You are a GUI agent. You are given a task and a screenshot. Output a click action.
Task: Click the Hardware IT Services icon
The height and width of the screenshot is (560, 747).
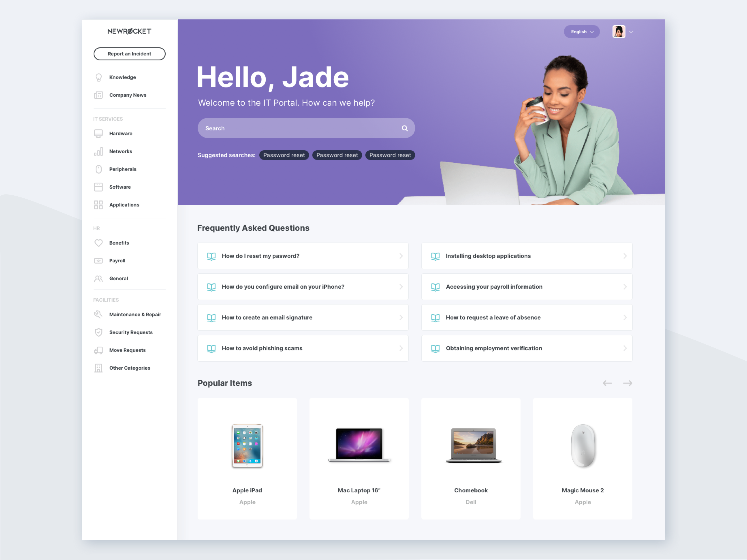pyautogui.click(x=98, y=133)
